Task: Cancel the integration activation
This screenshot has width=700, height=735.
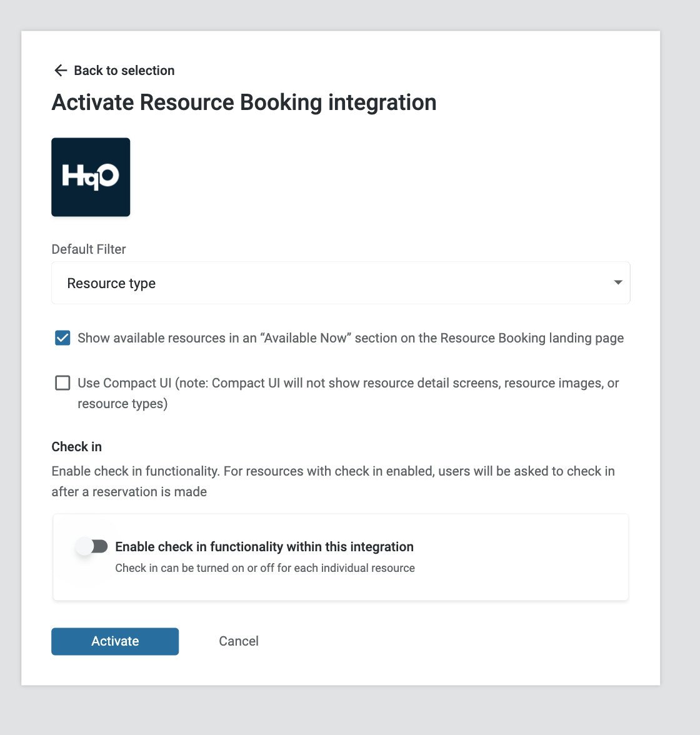Action: click(239, 641)
